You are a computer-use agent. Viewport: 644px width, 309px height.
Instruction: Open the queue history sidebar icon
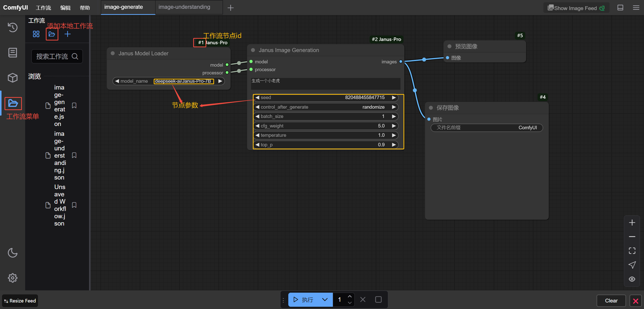[x=13, y=27]
